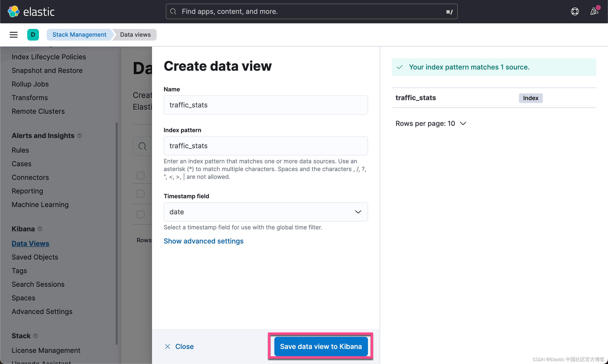Open the Rows per page dropdown
Image resolution: width=608 pixels, height=364 pixels.
coord(431,123)
